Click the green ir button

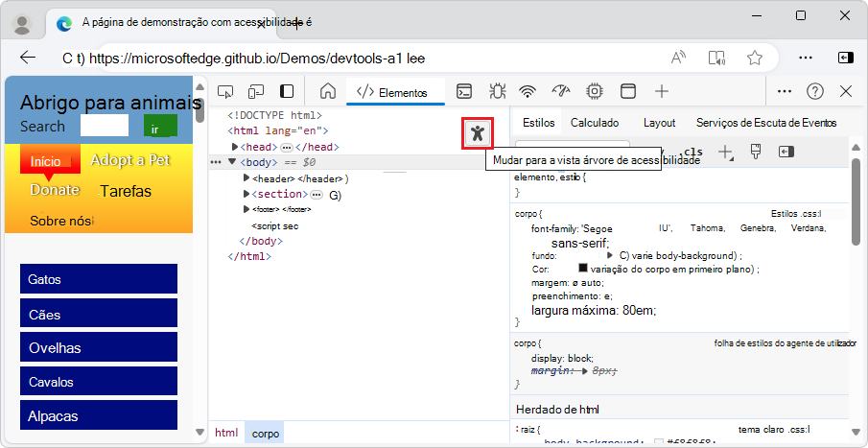160,127
